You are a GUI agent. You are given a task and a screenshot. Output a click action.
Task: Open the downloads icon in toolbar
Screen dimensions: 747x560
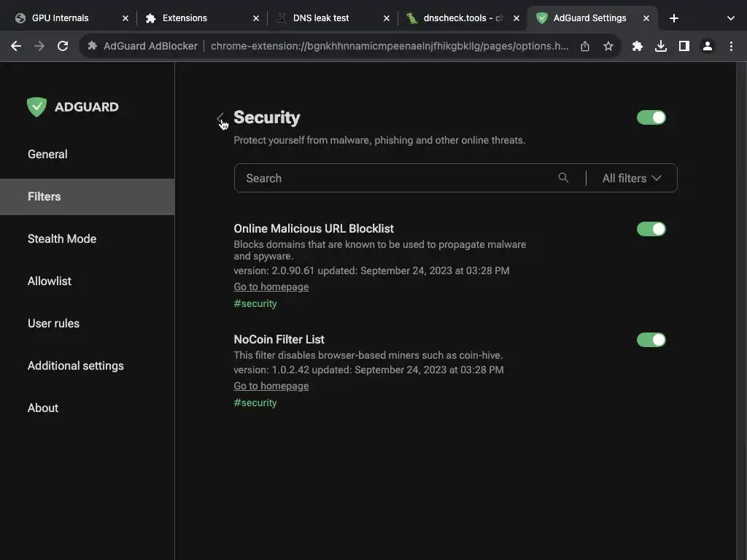661,46
